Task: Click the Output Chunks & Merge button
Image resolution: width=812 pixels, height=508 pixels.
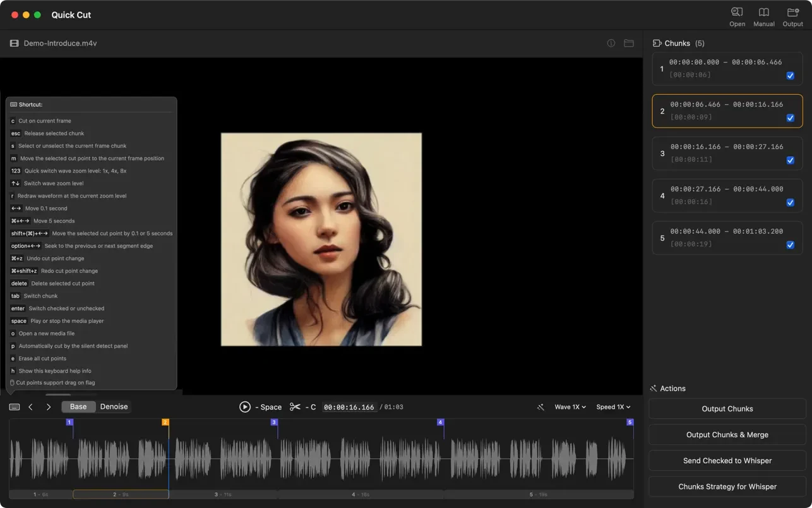Action: click(727, 435)
